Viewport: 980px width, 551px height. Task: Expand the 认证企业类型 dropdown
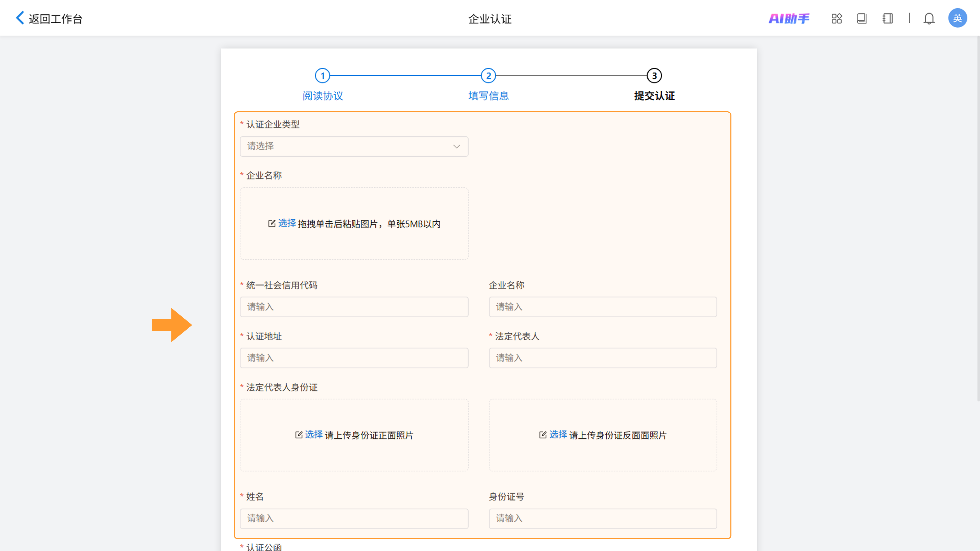point(353,147)
